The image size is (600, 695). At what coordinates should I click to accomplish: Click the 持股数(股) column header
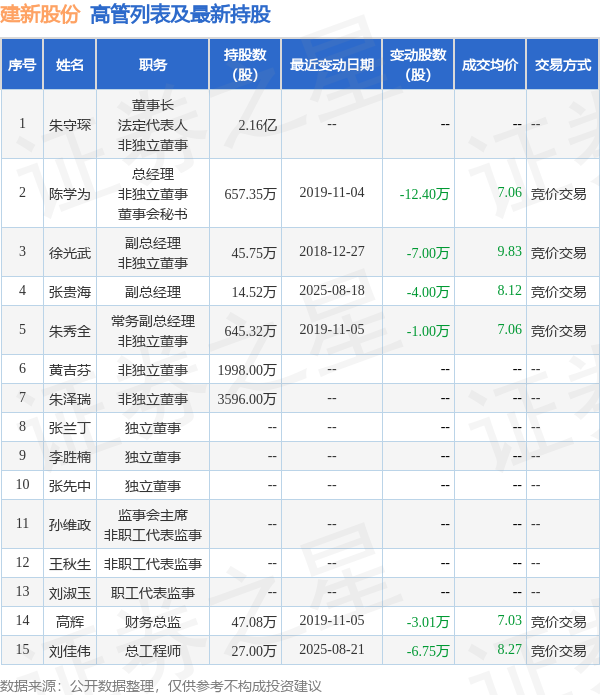[x=245, y=65]
